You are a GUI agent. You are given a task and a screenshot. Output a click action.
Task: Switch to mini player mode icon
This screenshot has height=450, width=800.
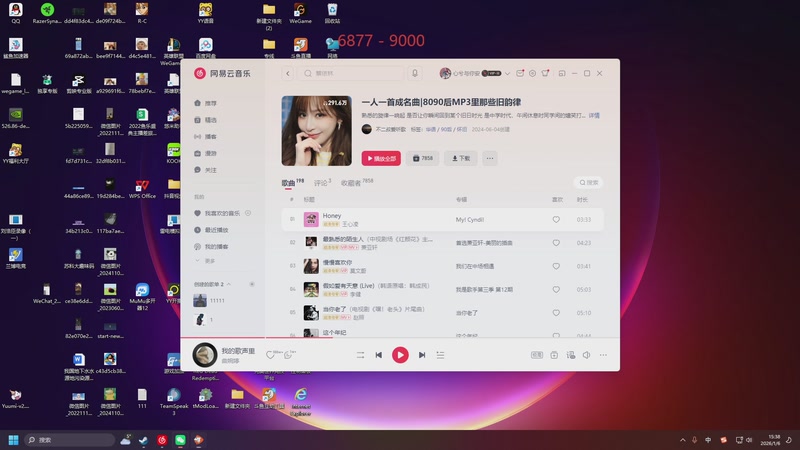click(562, 73)
